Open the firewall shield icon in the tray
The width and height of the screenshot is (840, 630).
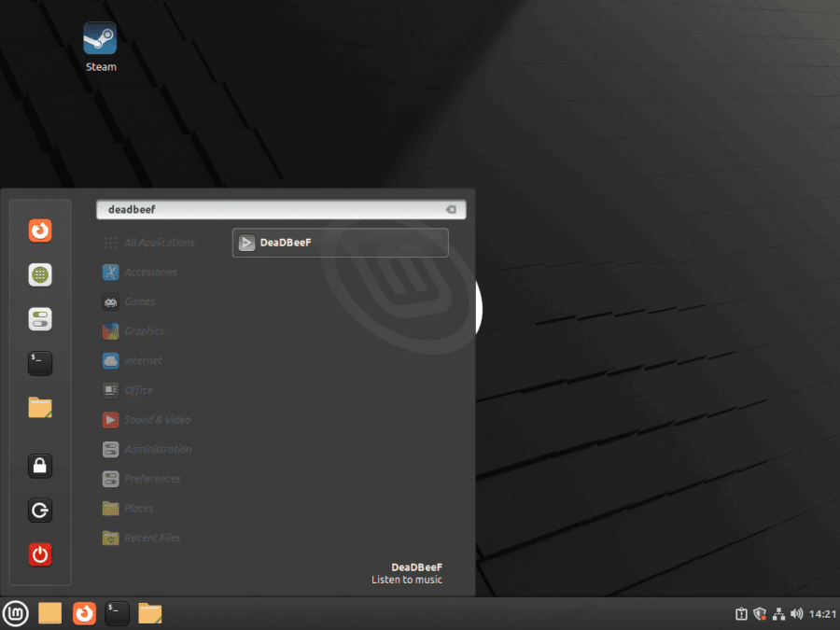[759, 614]
